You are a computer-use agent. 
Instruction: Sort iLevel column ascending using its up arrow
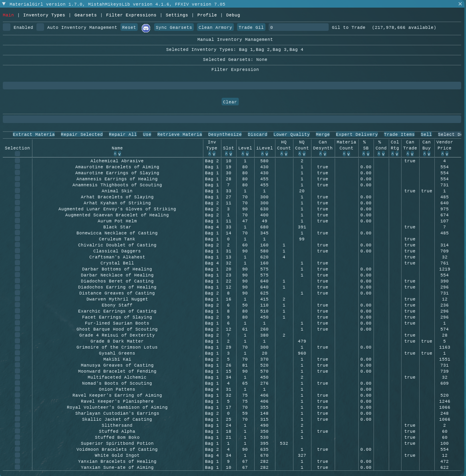(x=262, y=154)
